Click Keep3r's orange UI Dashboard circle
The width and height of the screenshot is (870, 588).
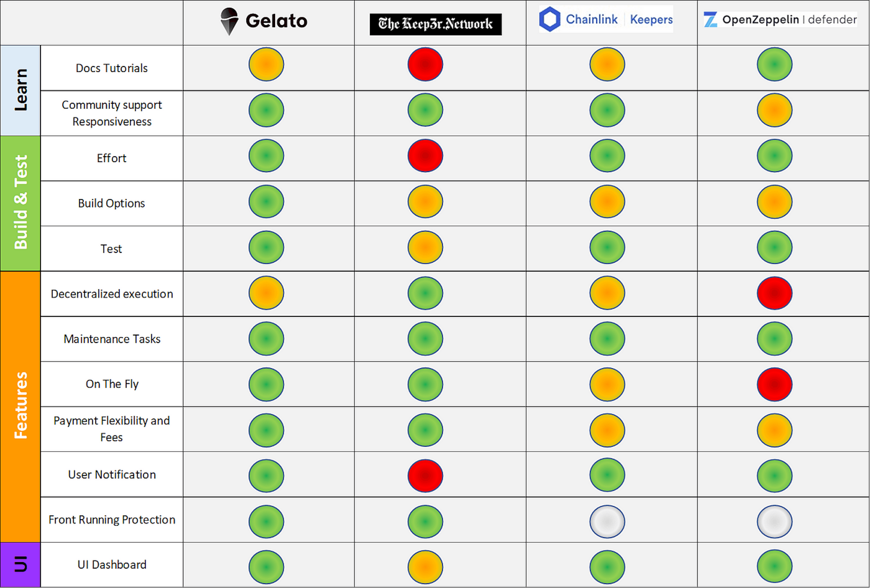pyautogui.click(x=425, y=567)
